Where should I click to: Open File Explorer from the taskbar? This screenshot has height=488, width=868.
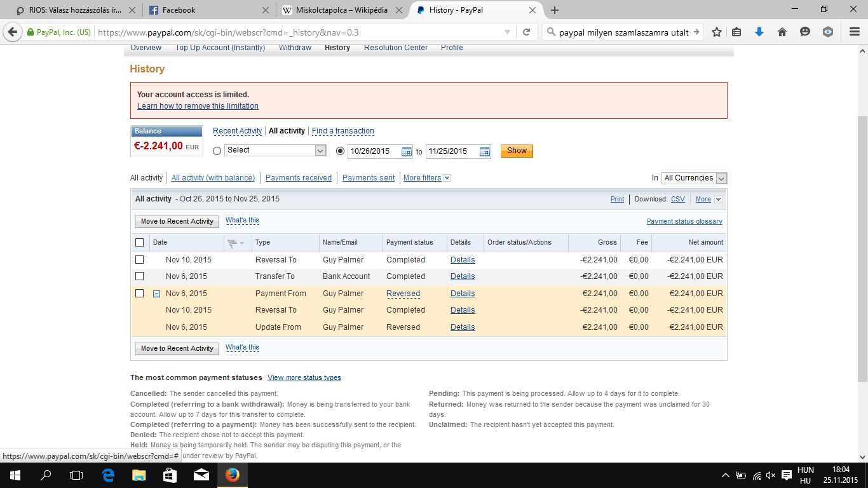click(x=139, y=475)
